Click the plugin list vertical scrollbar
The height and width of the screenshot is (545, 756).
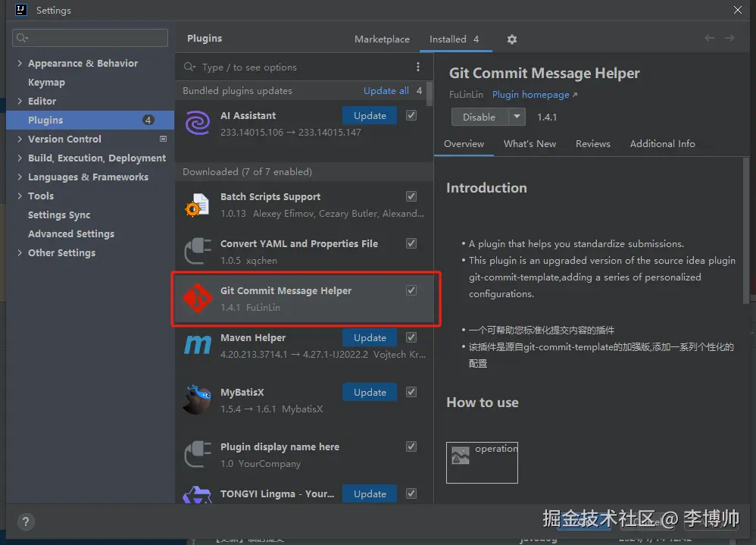pyautogui.click(x=430, y=94)
